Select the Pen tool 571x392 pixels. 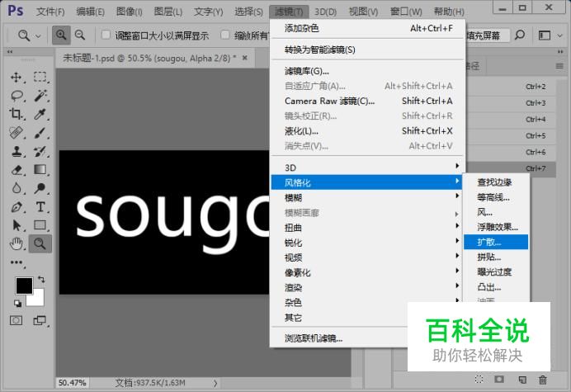tap(16, 207)
